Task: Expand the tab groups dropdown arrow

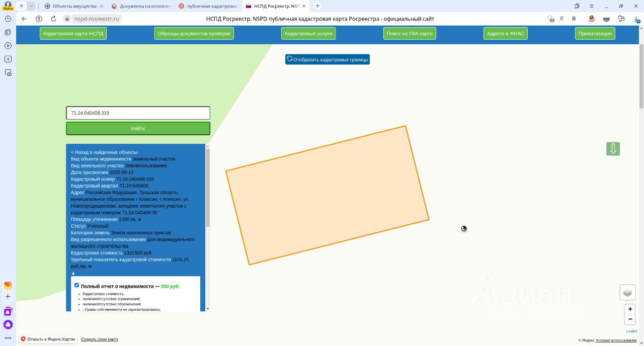Action: (x=32, y=6)
